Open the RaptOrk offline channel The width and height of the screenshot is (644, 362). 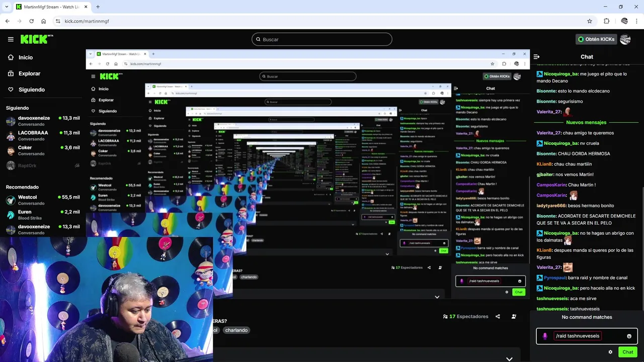pos(43,165)
